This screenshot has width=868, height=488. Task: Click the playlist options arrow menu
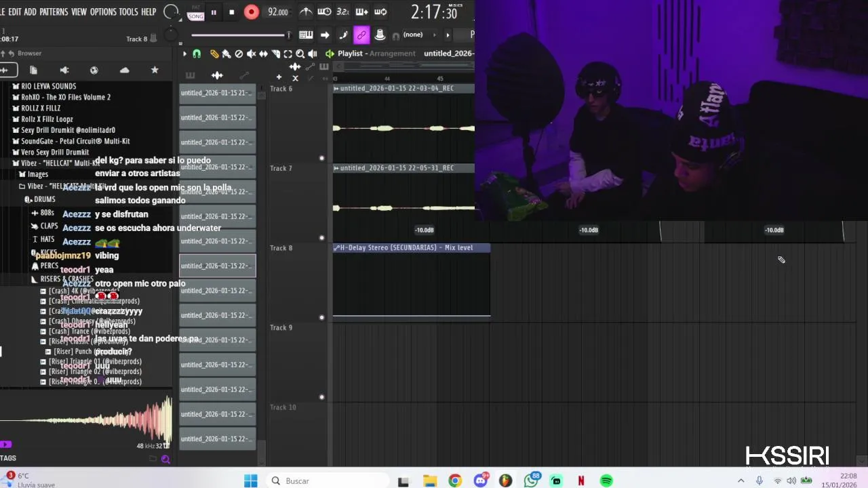pyautogui.click(x=184, y=54)
